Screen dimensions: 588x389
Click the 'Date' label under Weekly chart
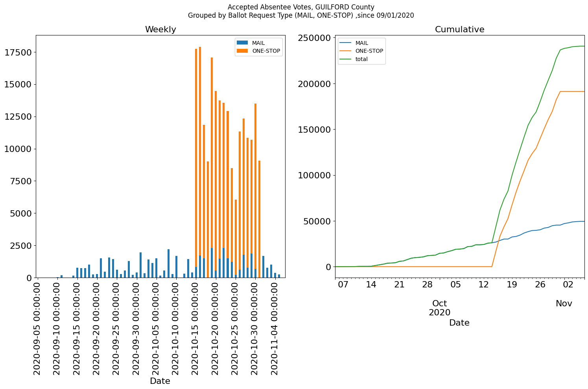click(x=160, y=381)
